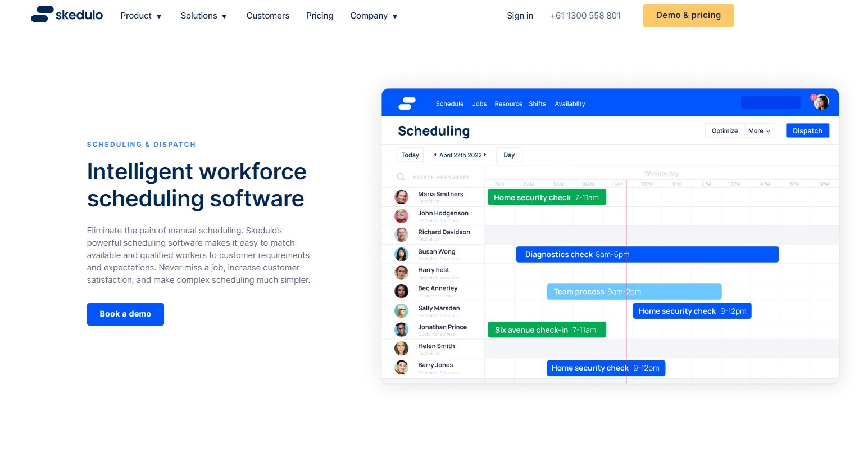868x456 pixels.
Task: Open the Pricing page
Action: (x=320, y=16)
